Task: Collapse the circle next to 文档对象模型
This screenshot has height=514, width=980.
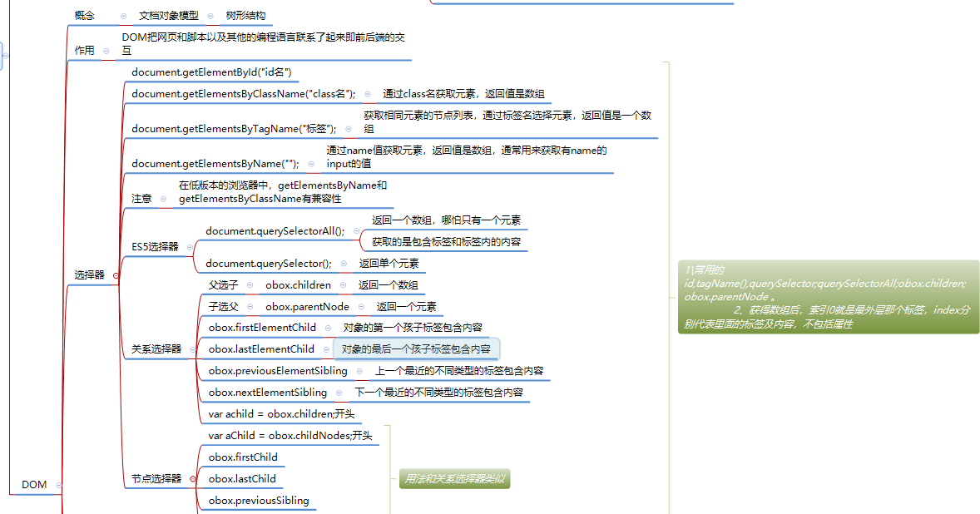Action: tap(210, 15)
